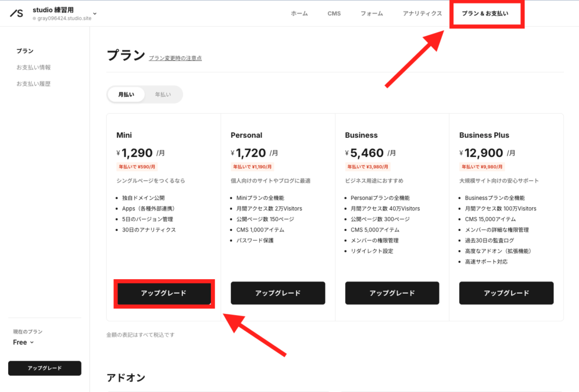Expand the current plan Free dropdown
Image resolution: width=579 pixels, height=392 pixels.
pos(23,342)
